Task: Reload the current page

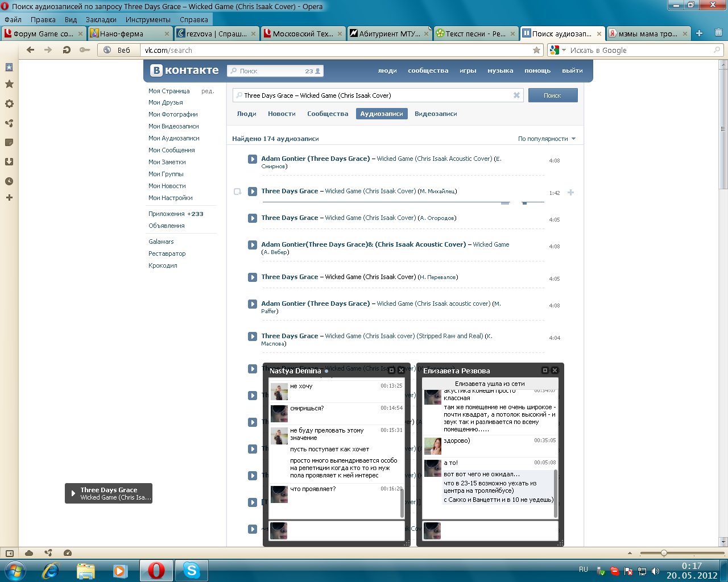Action: tap(67, 50)
